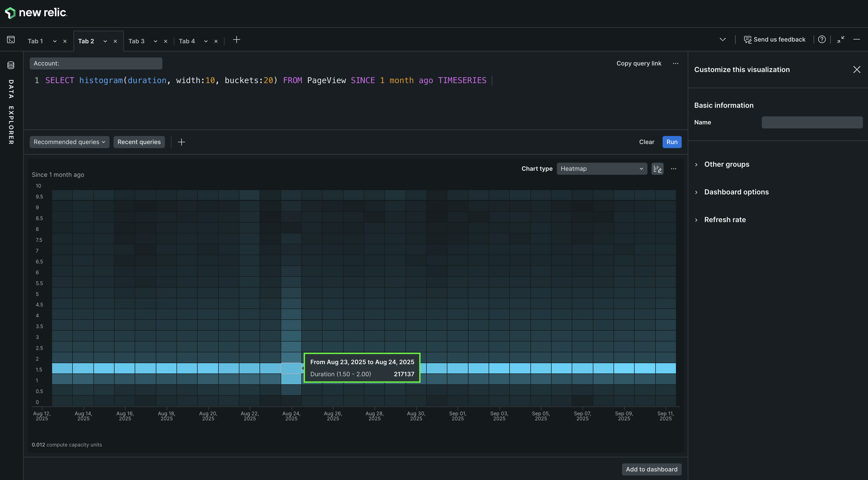Screen dimensions: 868x480
Task: Click the Send us feedback icon
Action: point(748,39)
